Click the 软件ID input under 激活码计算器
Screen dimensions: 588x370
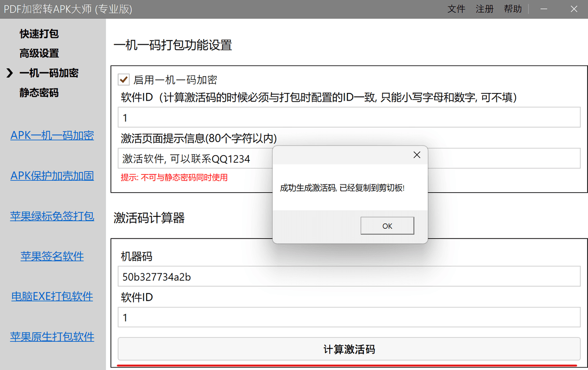pyautogui.click(x=349, y=317)
